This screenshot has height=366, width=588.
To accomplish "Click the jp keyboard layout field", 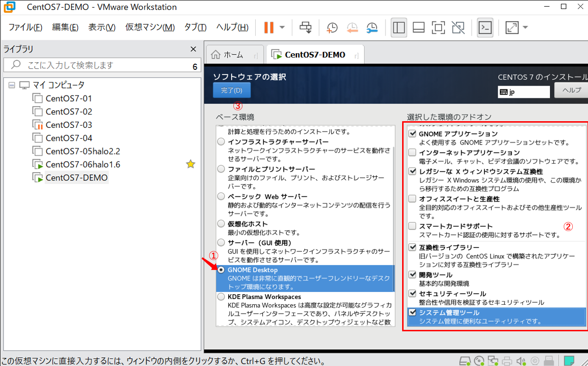I will 524,92.
